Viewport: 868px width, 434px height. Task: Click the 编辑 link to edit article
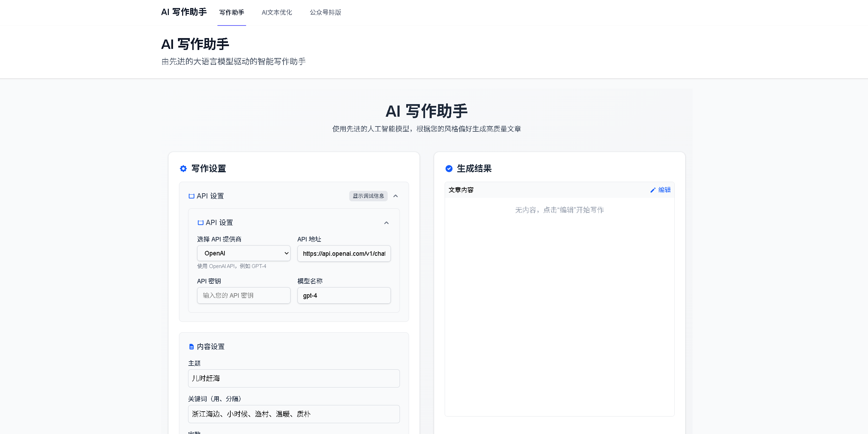tap(664, 190)
